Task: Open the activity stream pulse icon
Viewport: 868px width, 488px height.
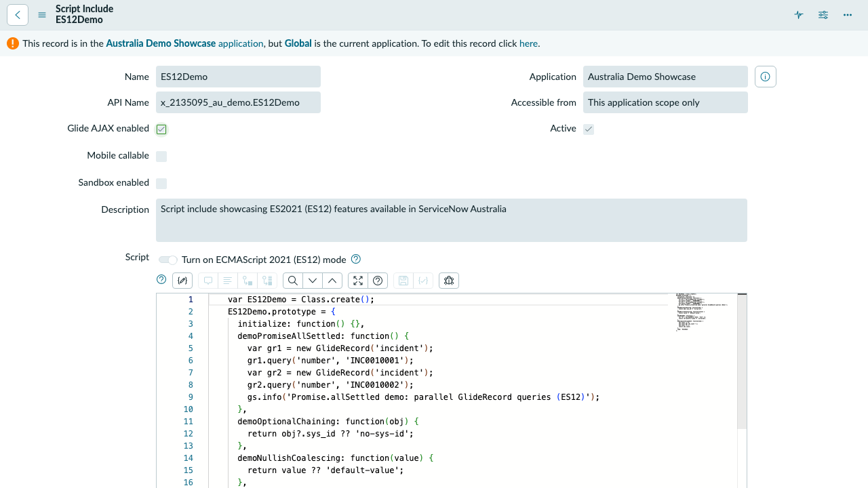Action: click(x=799, y=15)
